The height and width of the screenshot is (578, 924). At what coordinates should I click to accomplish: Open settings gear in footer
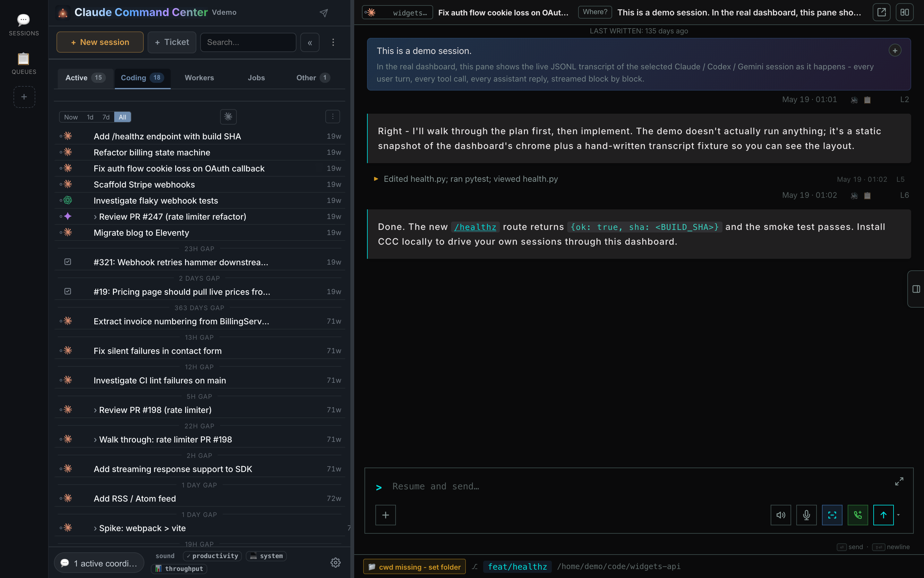[x=336, y=562]
